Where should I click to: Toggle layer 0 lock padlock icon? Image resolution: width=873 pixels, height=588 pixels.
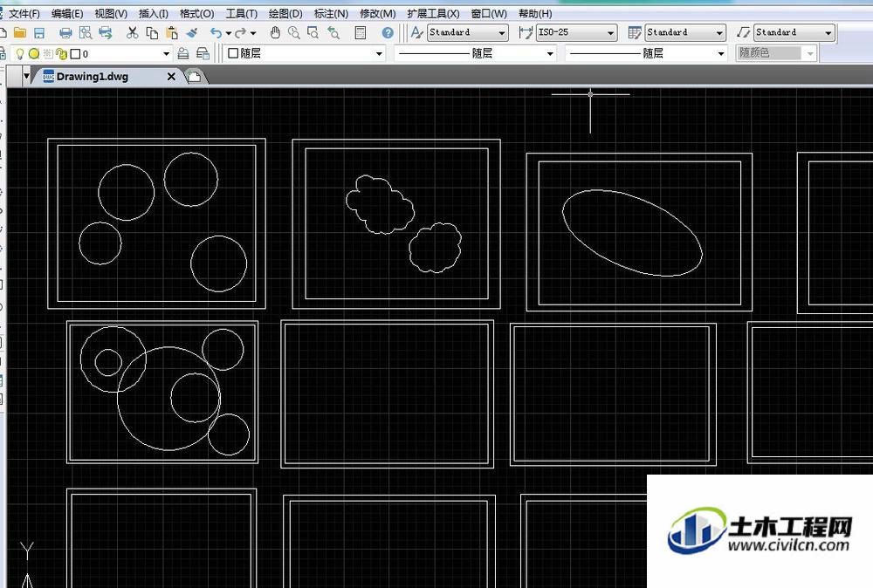[61, 54]
